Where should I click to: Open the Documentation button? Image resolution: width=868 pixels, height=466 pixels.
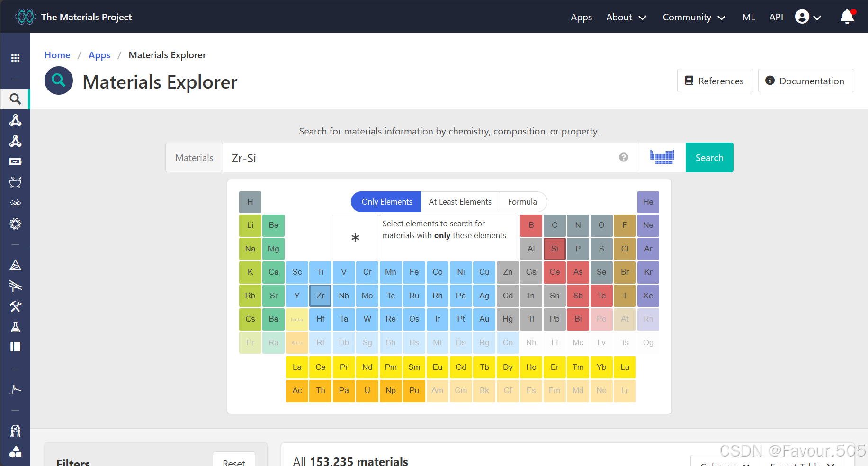pos(806,81)
